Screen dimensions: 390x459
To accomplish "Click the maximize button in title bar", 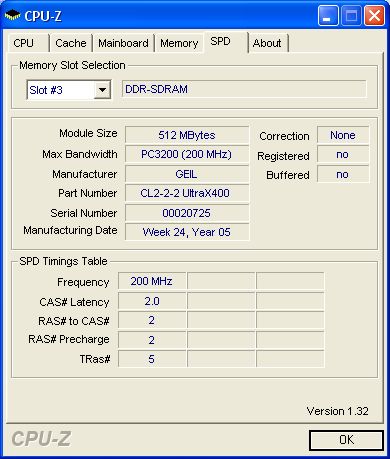I will pos(351,16).
